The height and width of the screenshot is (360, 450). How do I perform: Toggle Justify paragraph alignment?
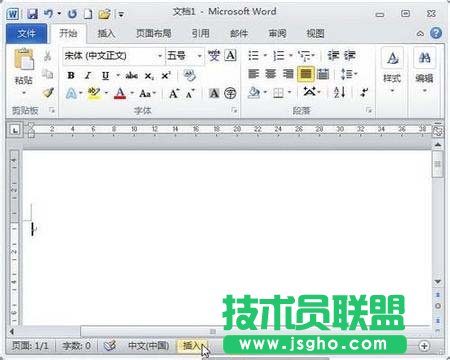tap(306, 74)
